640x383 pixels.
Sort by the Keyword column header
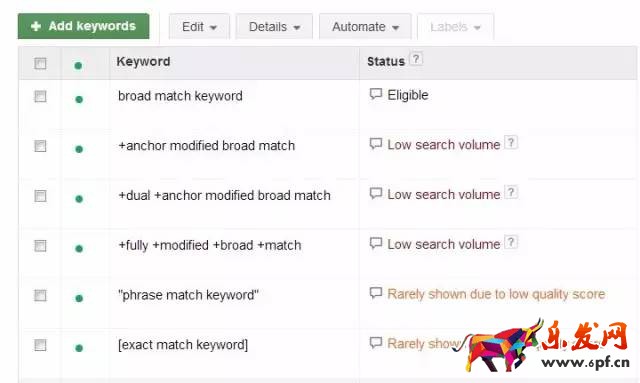click(x=143, y=61)
